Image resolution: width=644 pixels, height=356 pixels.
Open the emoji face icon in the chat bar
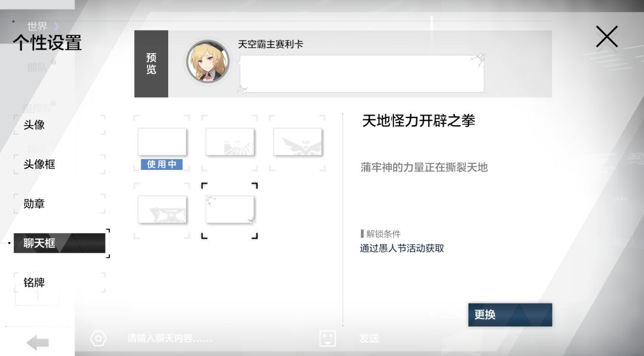point(327,338)
